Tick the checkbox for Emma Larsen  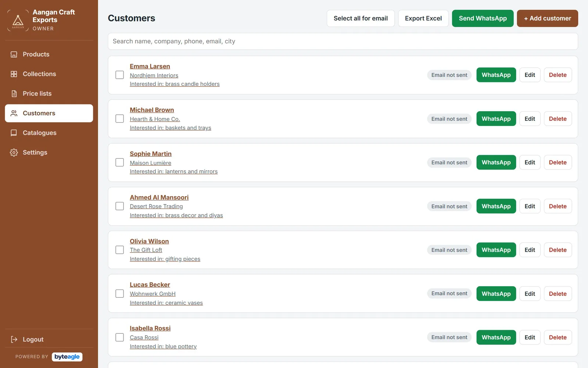click(119, 75)
